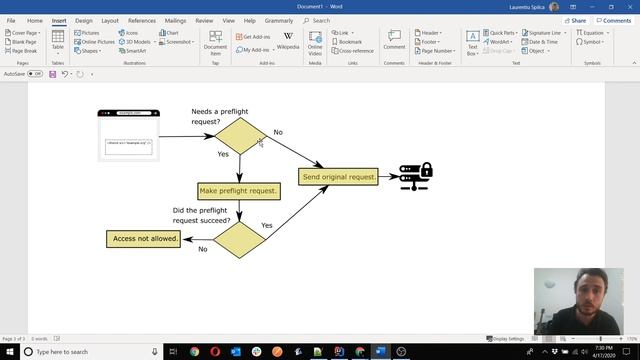The width and height of the screenshot is (640, 360).
Task: Switch to the Review tab
Action: point(204,20)
